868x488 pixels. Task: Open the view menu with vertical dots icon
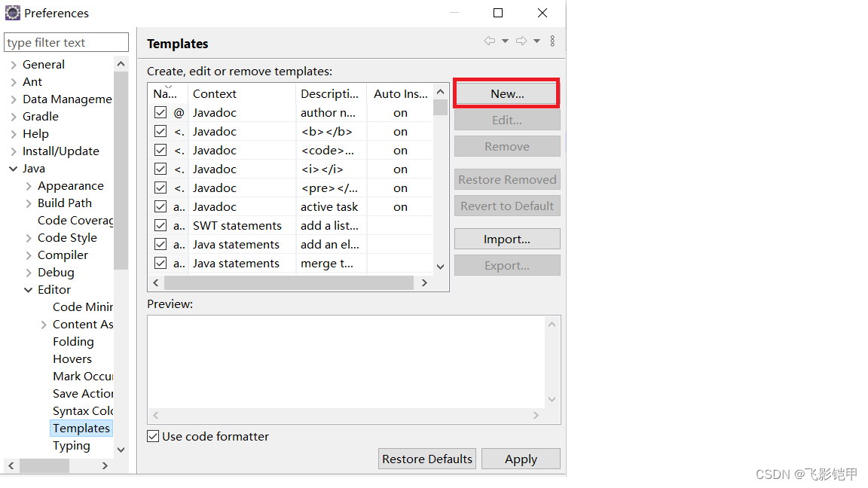[x=552, y=41]
